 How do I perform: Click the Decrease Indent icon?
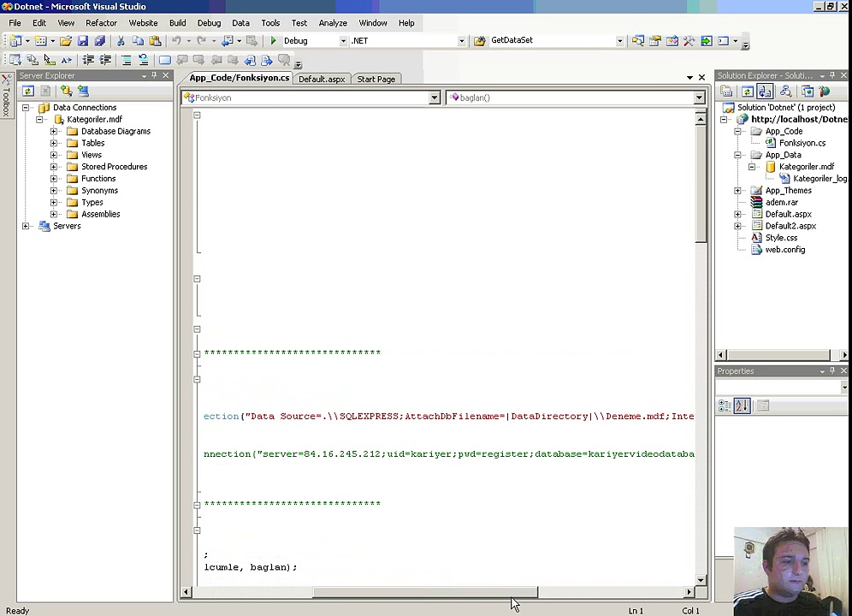point(88,60)
